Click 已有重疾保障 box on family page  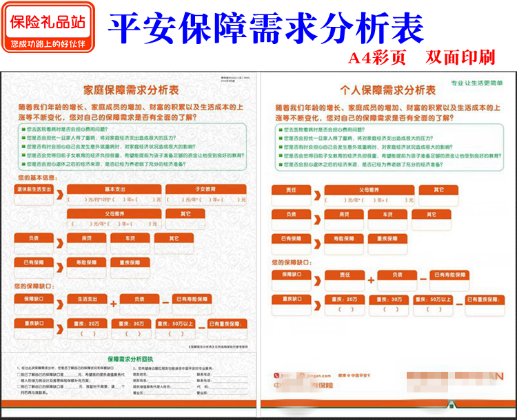[227, 329]
